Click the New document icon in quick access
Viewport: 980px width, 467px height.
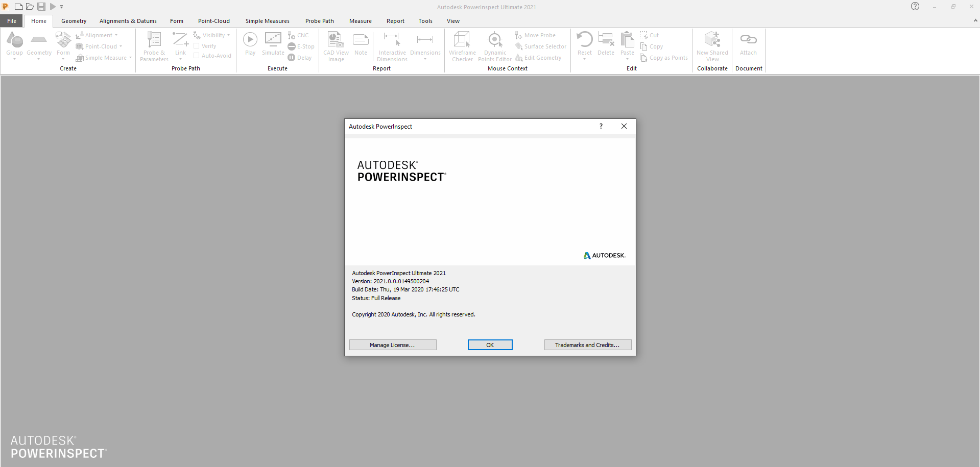tap(18, 7)
